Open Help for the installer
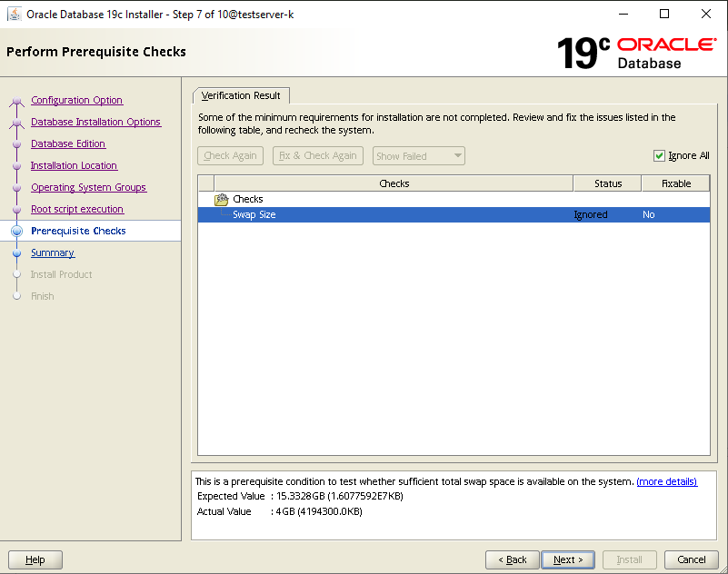Image resolution: width=728 pixels, height=574 pixels. point(35,559)
